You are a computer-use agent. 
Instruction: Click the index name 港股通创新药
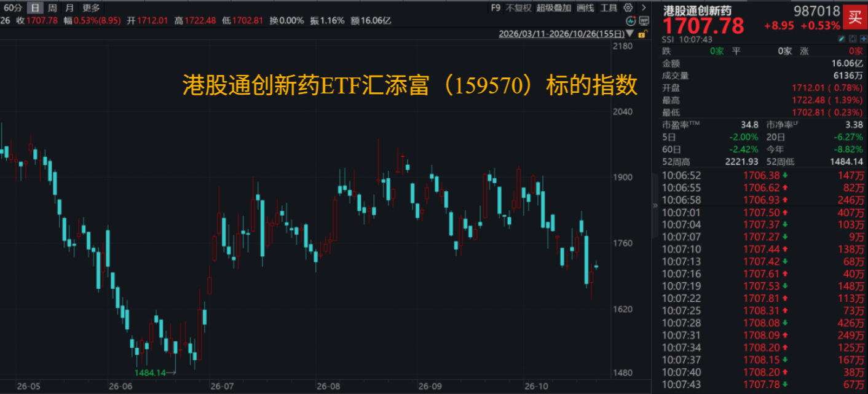point(698,10)
